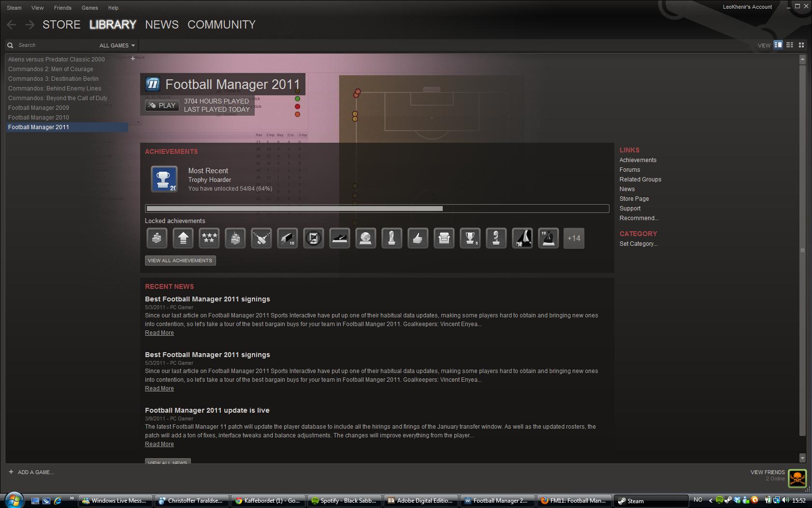Click the scrollbar up arrow
The image size is (812, 508).
pyautogui.click(x=802, y=60)
